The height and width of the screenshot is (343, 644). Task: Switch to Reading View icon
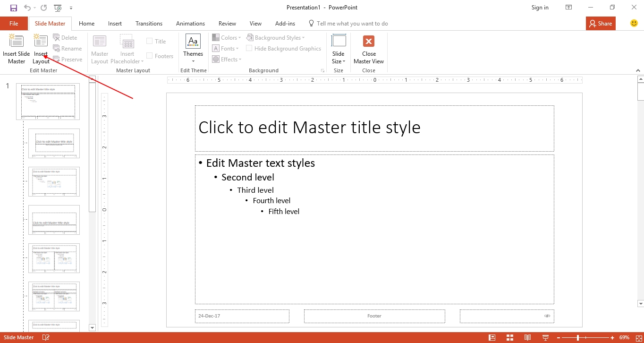(x=528, y=337)
